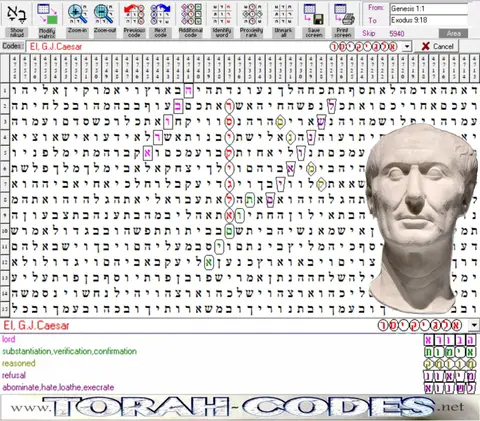This screenshot has width=480, height=421.
Task: Click the From field showing Genesis 1:1
Action: [x=429, y=9]
